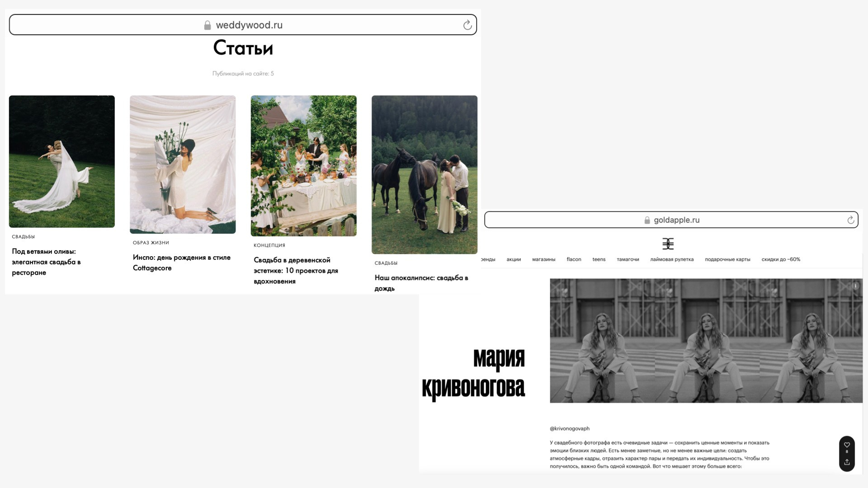Click скидки до −60% link
Viewport: 868px width, 488px height.
(780, 259)
